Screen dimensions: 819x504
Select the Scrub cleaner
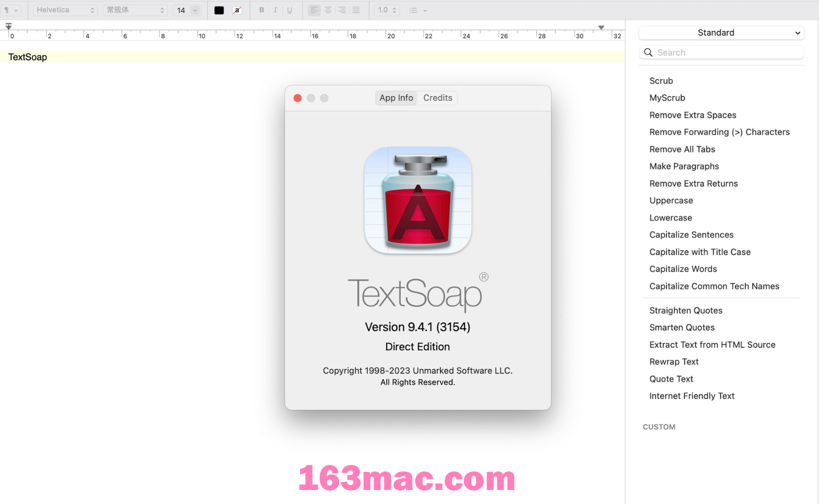click(x=661, y=81)
